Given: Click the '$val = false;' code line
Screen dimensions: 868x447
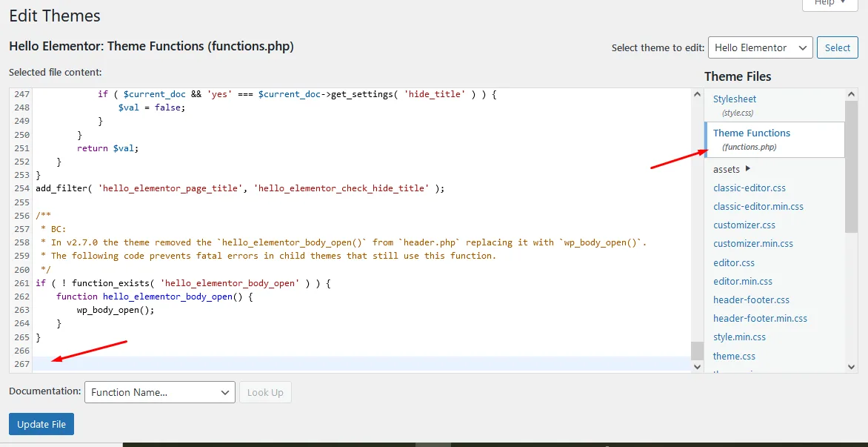Looking at the screenshot, I should [151, 107].
